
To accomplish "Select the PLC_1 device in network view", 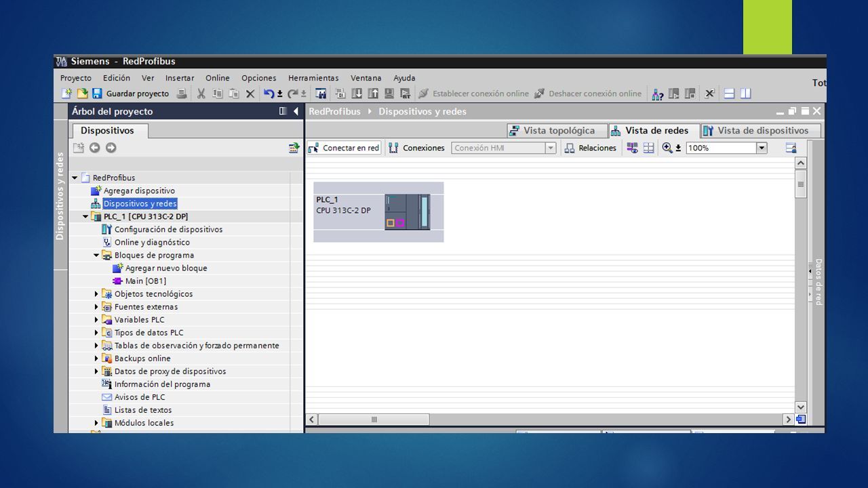I will [378, 212].
